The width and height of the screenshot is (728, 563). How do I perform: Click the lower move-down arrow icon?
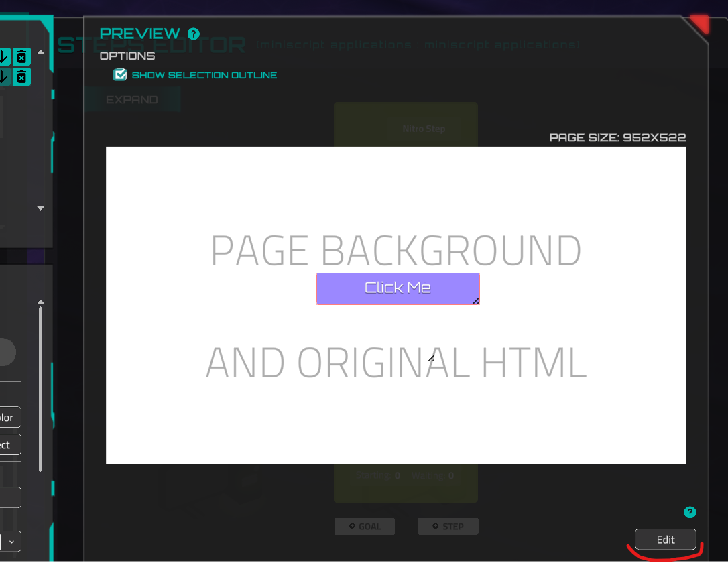click(6, 76)
